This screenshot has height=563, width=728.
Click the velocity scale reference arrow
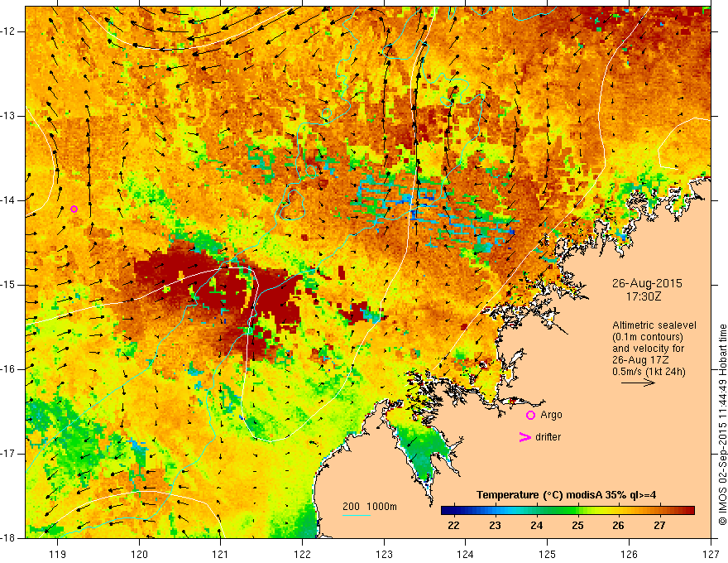[x=638, y=383]
